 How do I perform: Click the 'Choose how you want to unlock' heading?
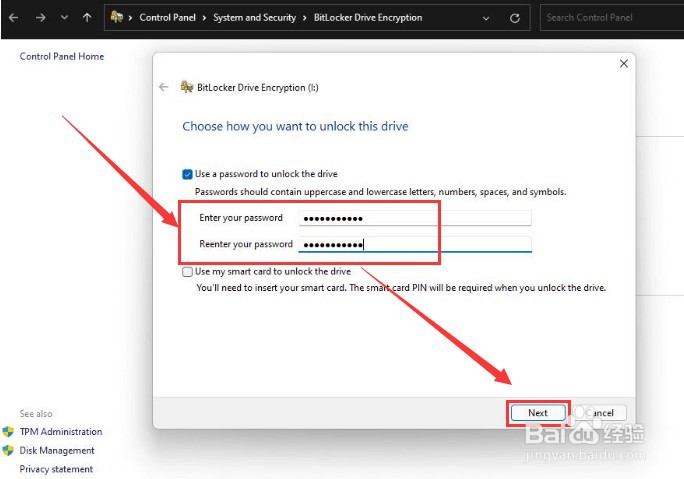click(x=295, y=126)
